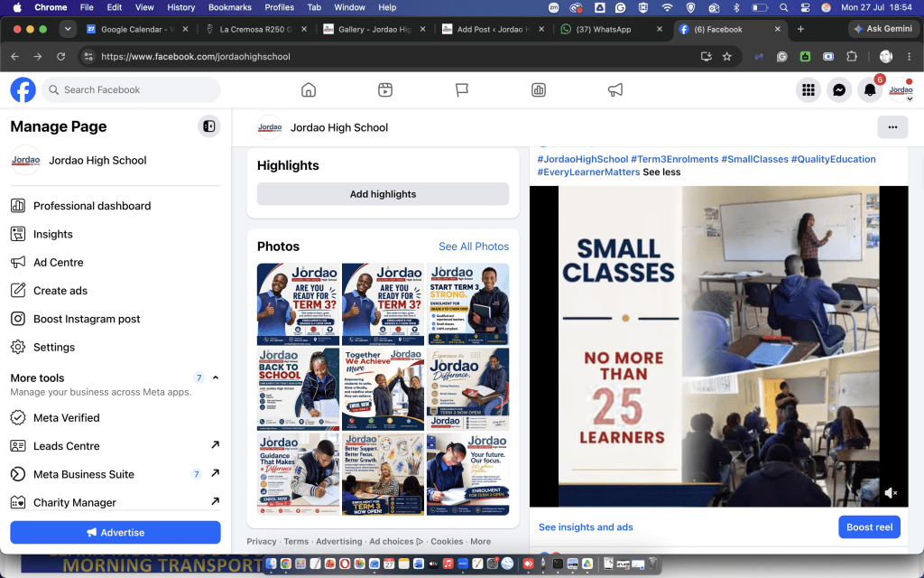
Task: Open Chrome extensions puzzle icon
Action: (x=852, y=57)
